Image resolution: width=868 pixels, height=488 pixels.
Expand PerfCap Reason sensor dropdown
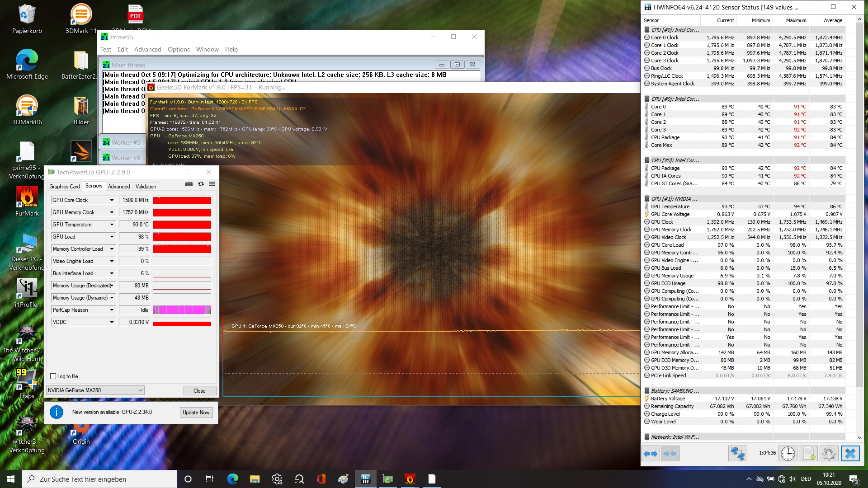[112, 310]
